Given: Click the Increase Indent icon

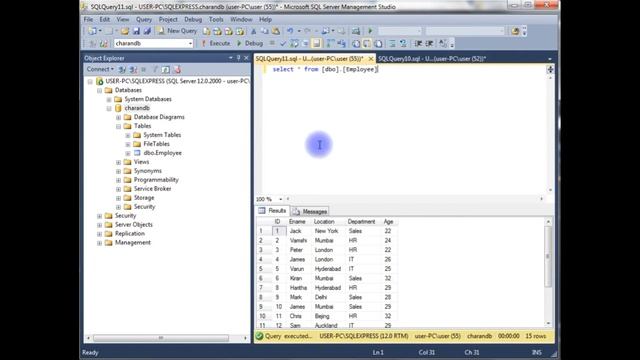Looking at the screenshot, I should click(x=429, y=43).
